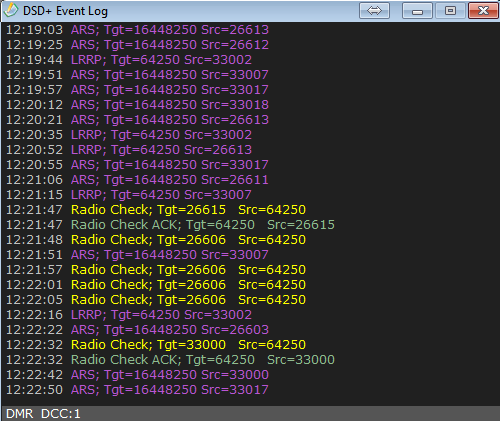The height and width of the screenshot is (421, 500).
Task: Click the DSD+ app icon in title bar
Action: 10,10
